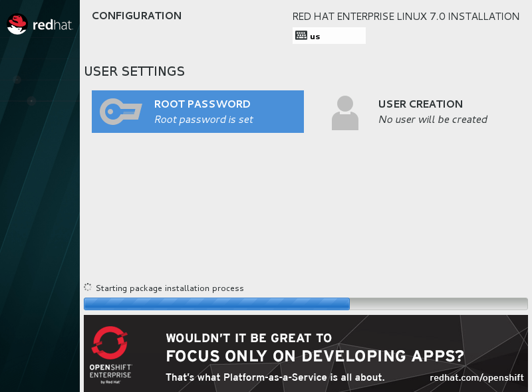
Task: Click the OpenShift circular arrows logo
Action: tap(110, 343)
